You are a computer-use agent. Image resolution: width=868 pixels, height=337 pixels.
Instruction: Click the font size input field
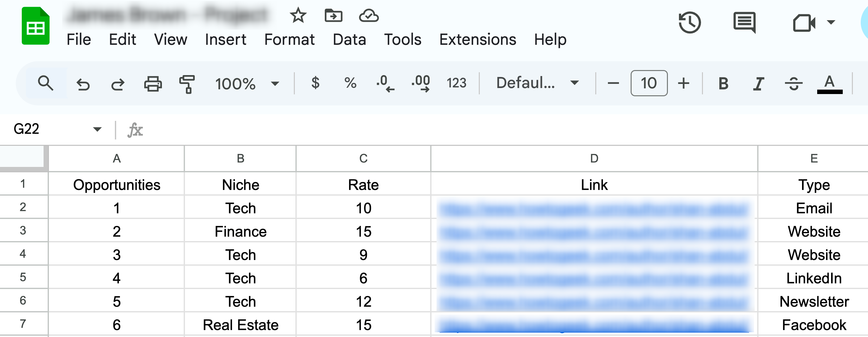pyautogui.click(x=649, y=83)
